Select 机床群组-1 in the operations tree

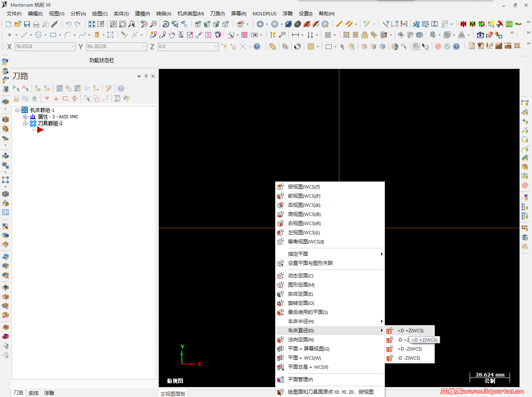pos(42,110)
